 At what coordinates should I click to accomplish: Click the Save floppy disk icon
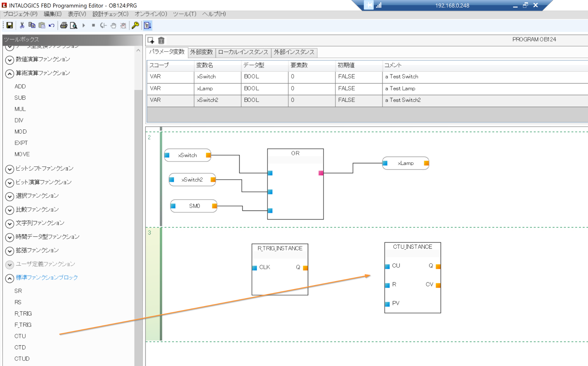click(9, 26)
